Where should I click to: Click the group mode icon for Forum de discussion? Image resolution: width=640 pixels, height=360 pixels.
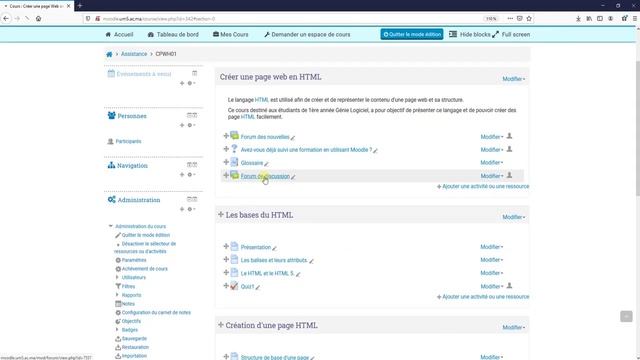(x=509, y=176)
